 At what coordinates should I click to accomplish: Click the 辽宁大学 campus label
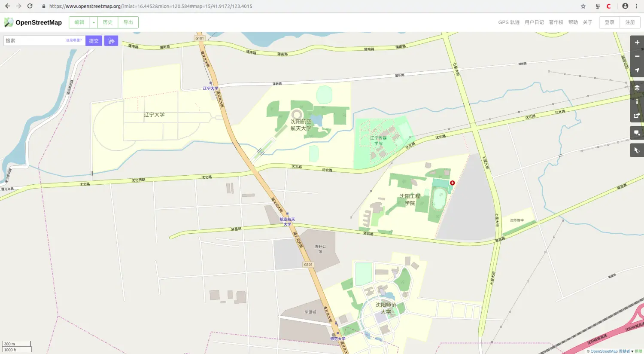pyautogui.click(x=154, y=115)
